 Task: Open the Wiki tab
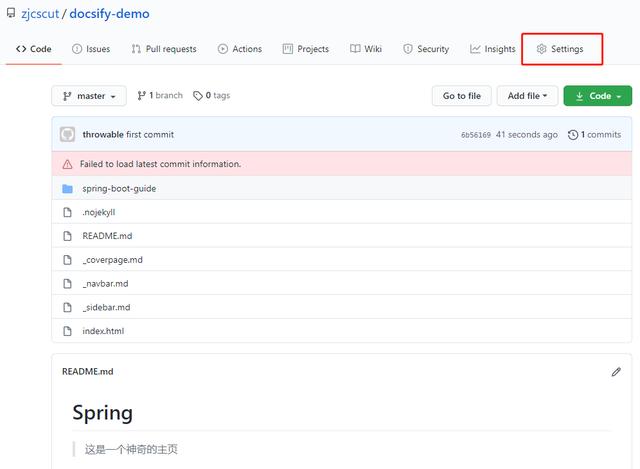tap(366, 49)
